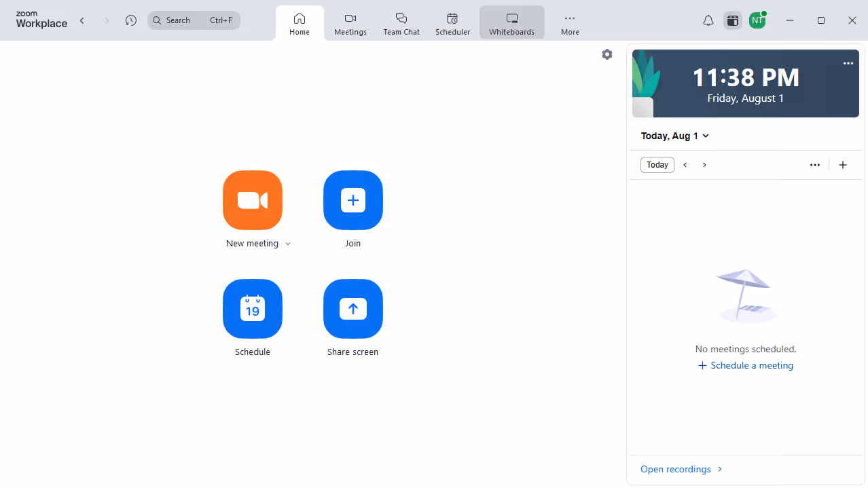868x488 pixels.
Task: Switch to the Meetings tab
Action: pos(350,22)
